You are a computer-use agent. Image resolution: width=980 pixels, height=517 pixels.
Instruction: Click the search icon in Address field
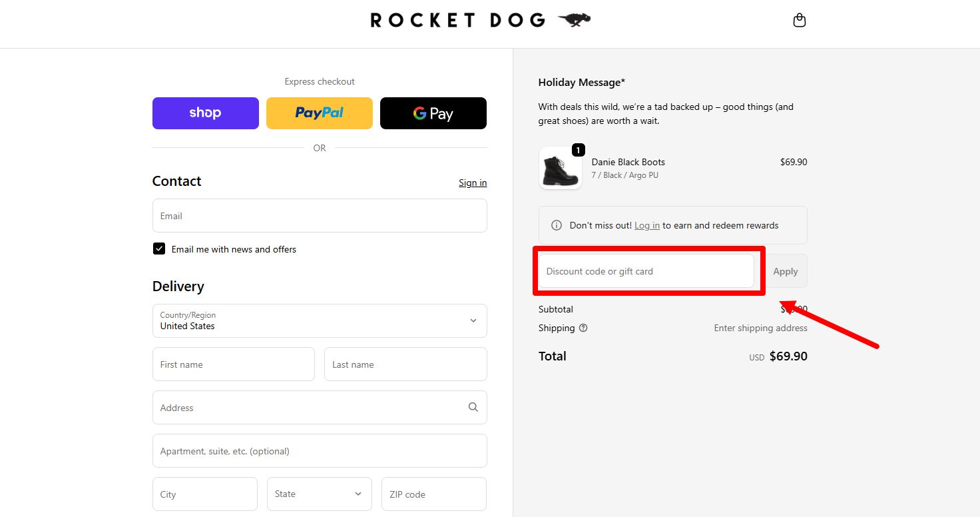coord(473,407)
